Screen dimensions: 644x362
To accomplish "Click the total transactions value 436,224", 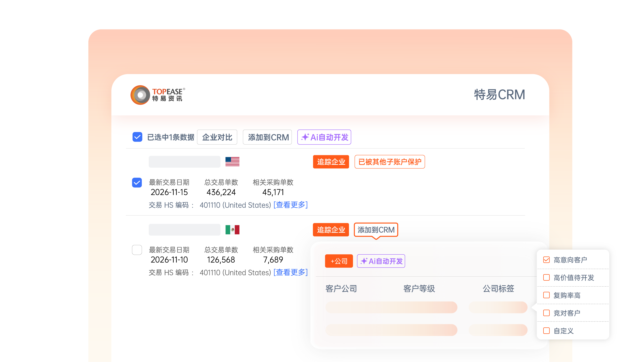I will click(x=221, y=192).
